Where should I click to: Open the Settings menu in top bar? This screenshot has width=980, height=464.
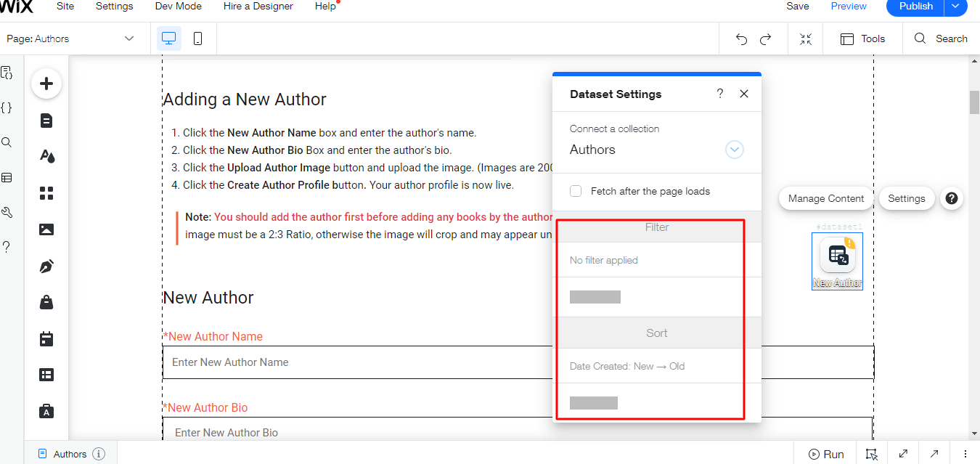click(114, 7)
